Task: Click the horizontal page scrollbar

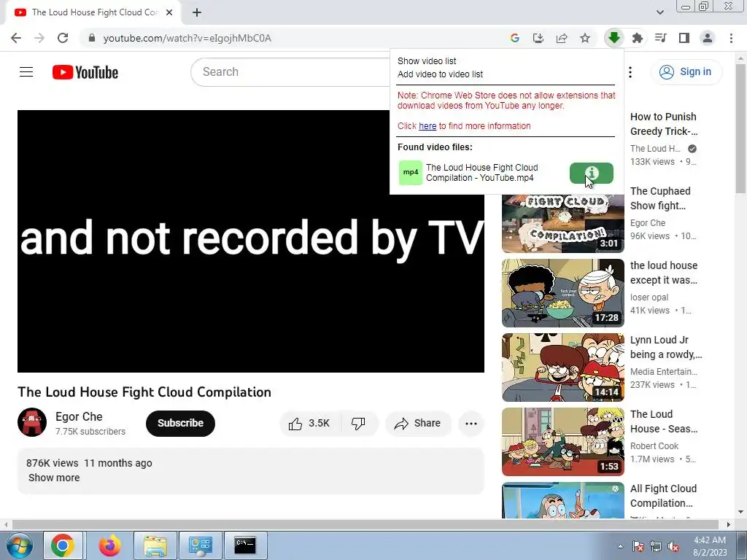Action: coord(365,525)
